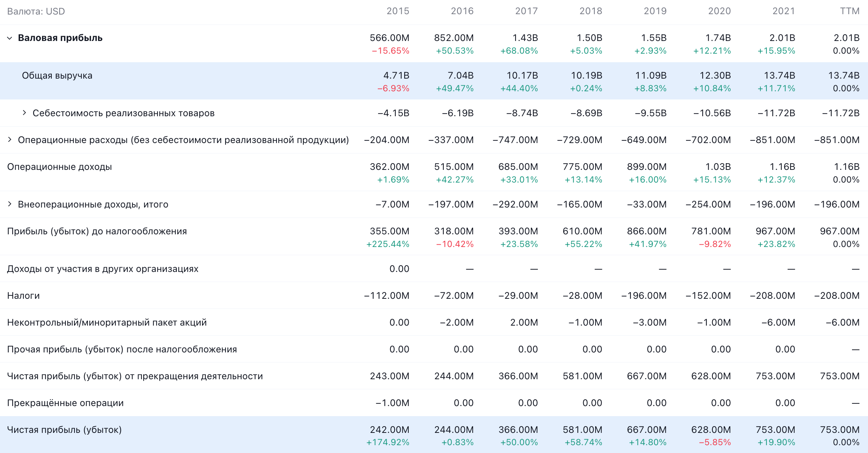
Task: Expand Операционные расходы row chevron
Action: [x=10, y=140]
